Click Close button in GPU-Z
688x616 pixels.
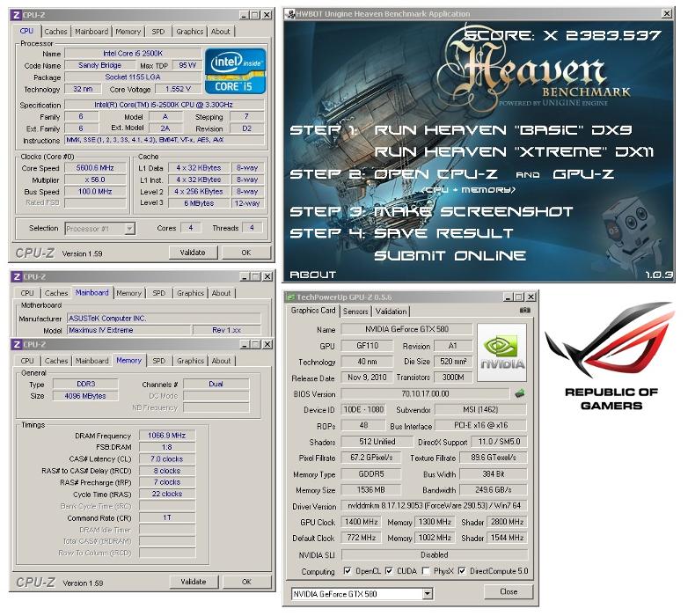(x=509, y=592)
